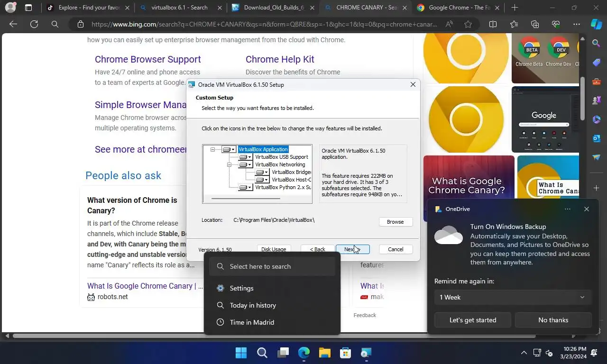
Task: Click Browse in VirtualBox Setup
Action: [395, 222]
